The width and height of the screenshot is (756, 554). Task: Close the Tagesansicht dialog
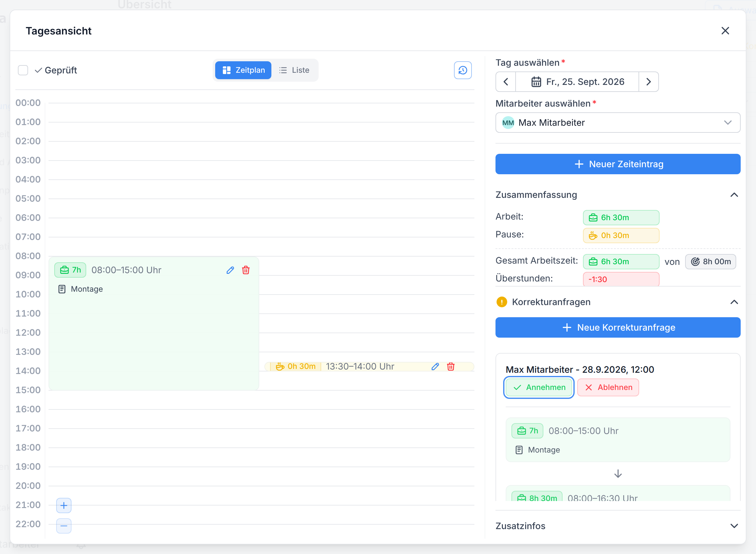click(725, 31)
